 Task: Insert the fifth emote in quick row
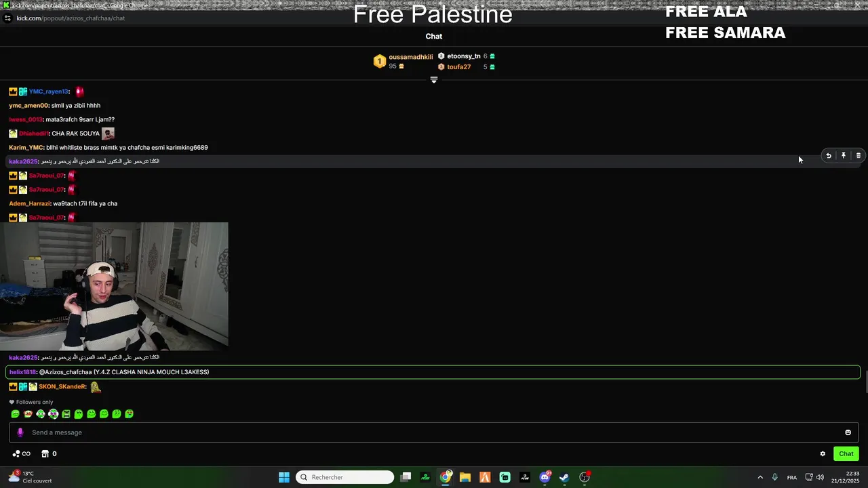[x=66, y=414]
